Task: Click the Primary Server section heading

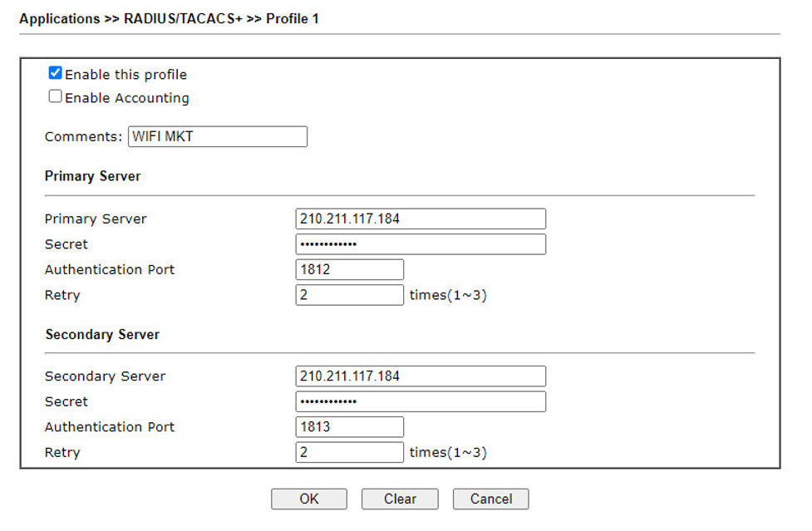Action: coord(93,176)
